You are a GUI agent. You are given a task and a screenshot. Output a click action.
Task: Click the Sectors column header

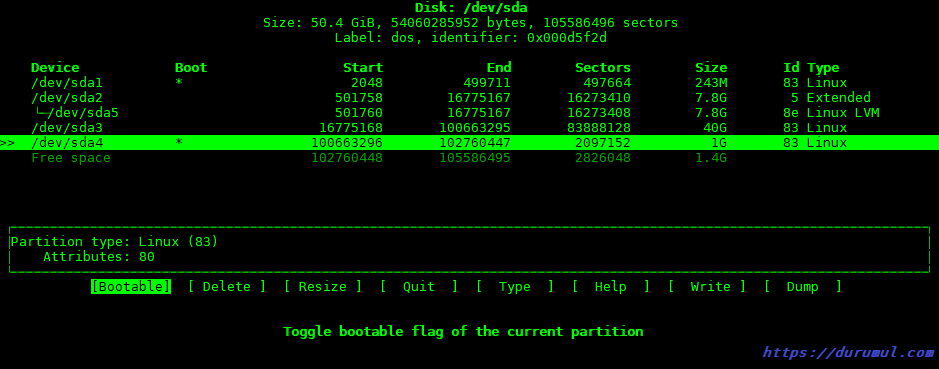click(x=602, y=68)
